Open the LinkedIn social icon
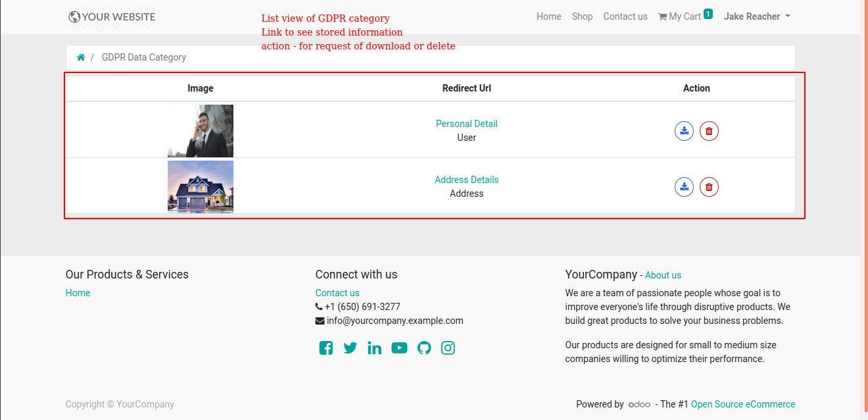The width and height of the screenshot is (868, 420). pyautogui.click(x=375, y=348)
